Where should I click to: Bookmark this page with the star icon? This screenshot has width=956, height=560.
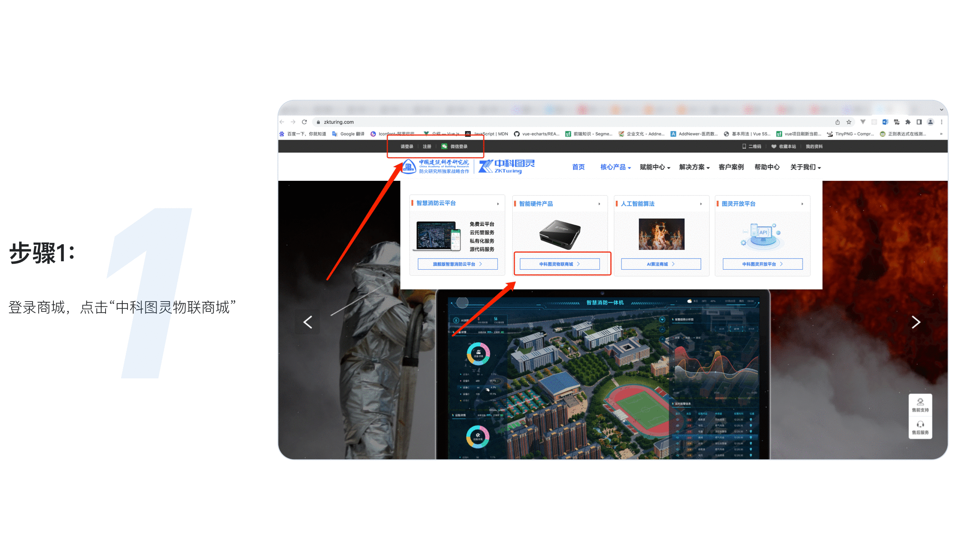[849, 122]
